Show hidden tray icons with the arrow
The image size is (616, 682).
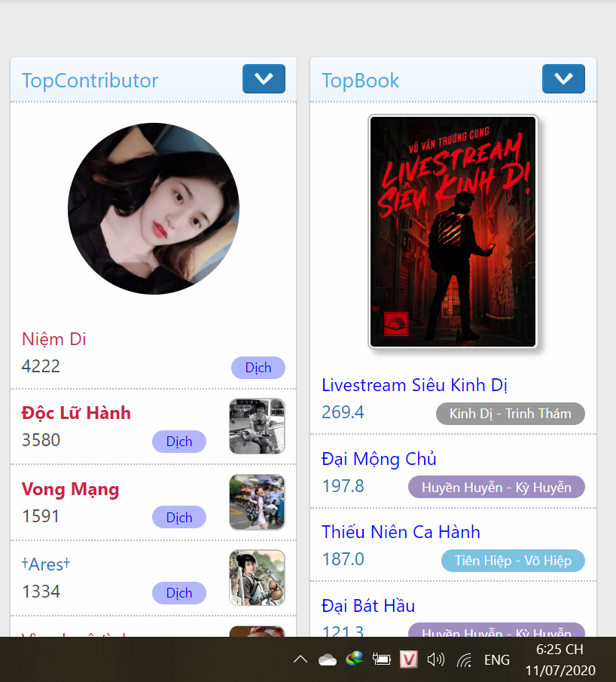click(300, 660)
